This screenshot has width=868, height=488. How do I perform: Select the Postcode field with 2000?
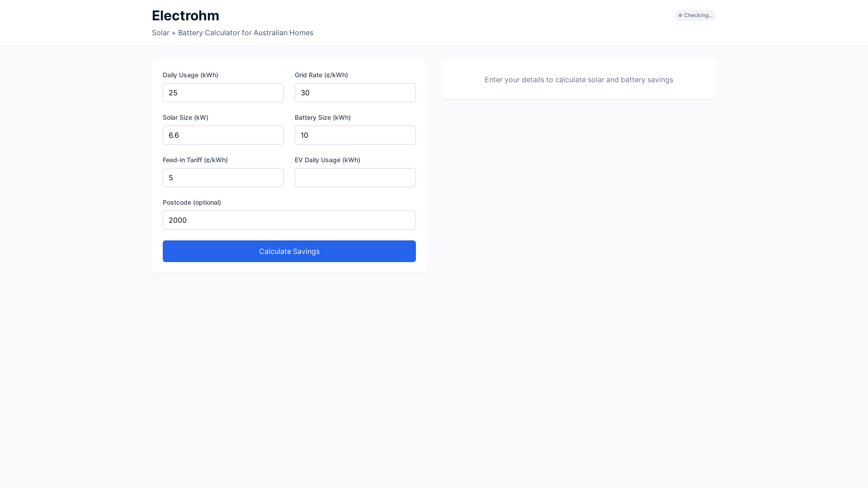click(x=289, y=220)
